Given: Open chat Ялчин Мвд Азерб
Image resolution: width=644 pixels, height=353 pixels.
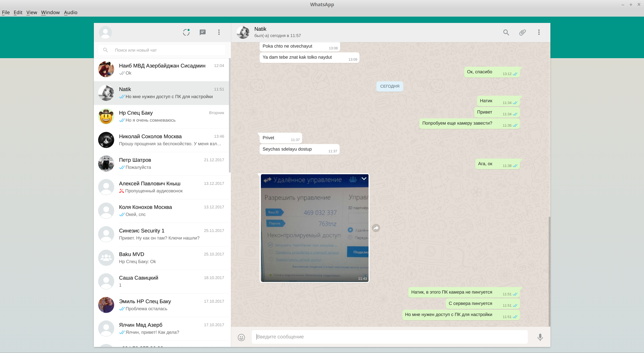Looking at the screenshot, I should [x=161, y=329].
